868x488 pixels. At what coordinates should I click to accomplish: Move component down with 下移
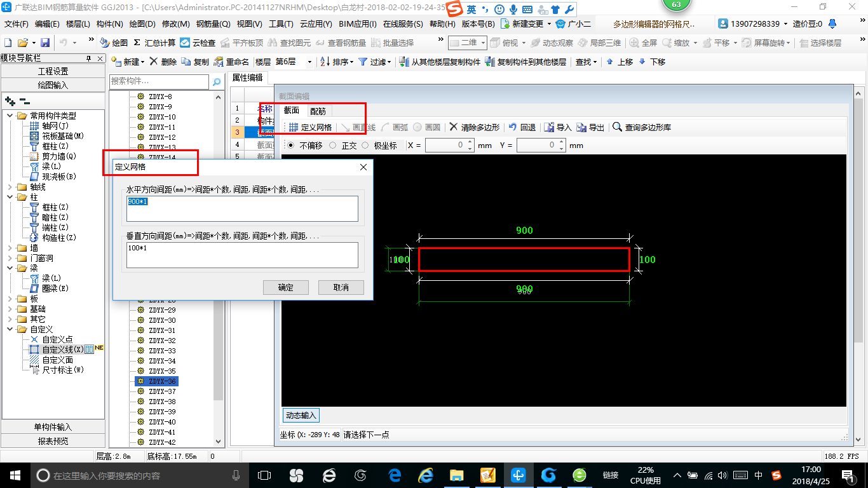[x=652, y=62]
